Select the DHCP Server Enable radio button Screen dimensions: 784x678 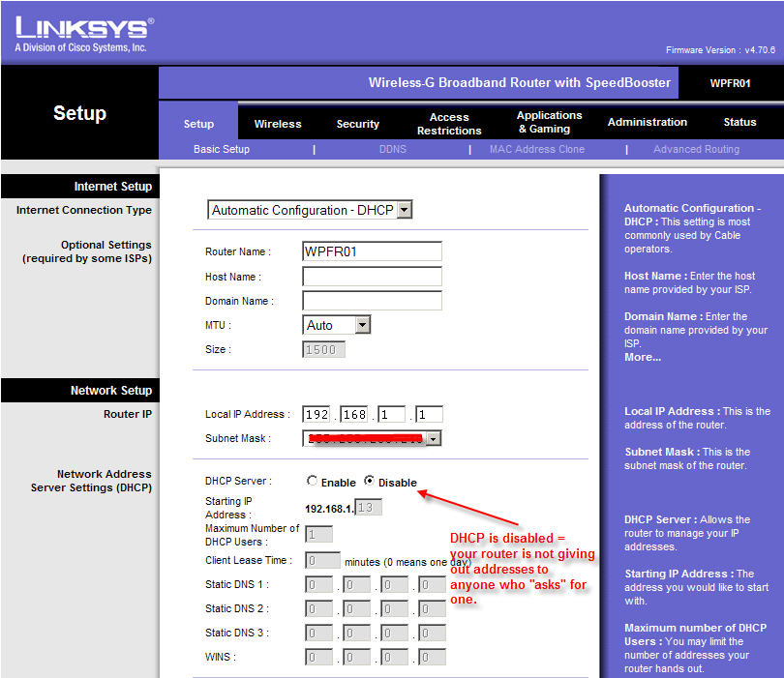(312, 481)
